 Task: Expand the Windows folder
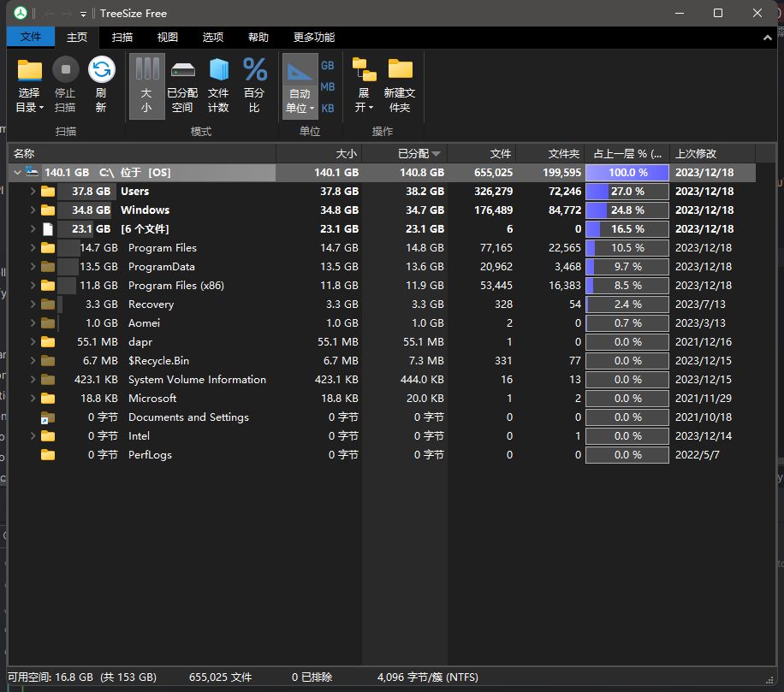click(x=33, y=210)
